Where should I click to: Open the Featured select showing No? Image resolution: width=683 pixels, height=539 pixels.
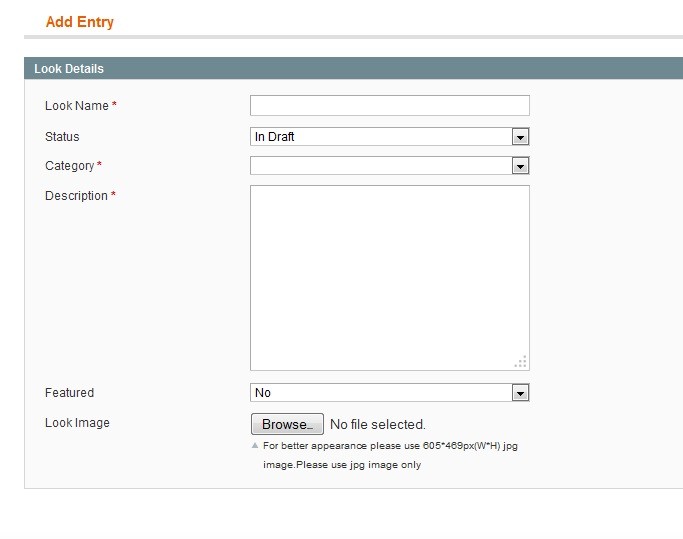(x=389, y=393)
